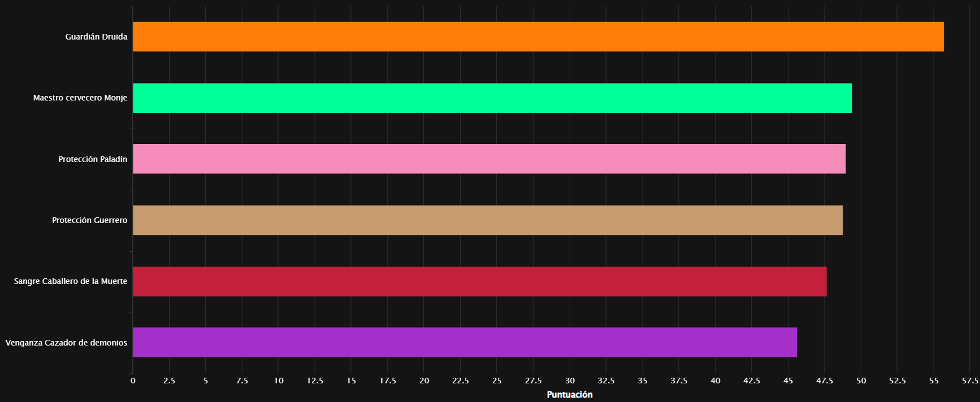Click the pink Protección Paladín bar
Screen dimensions: 980x402
point(489,159)
